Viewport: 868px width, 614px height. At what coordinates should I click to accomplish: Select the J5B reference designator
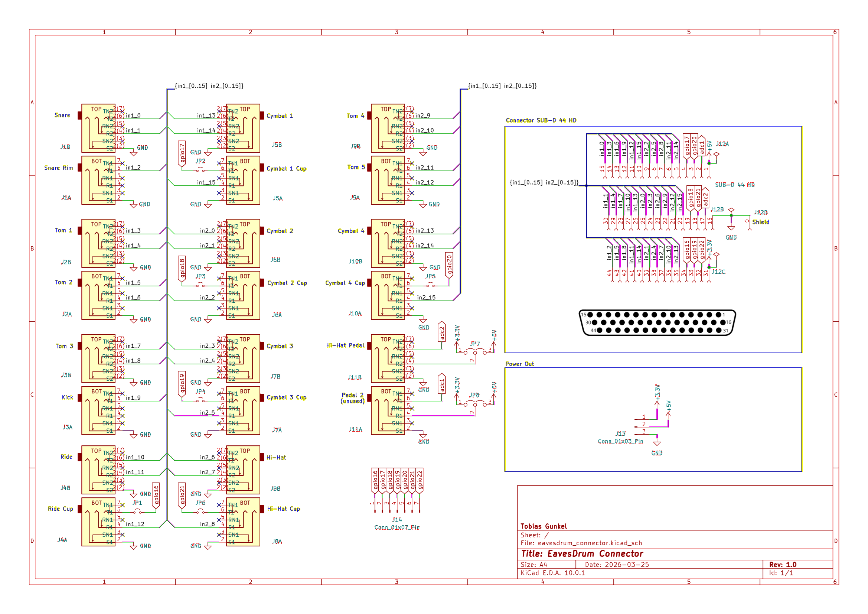pyautogui.click(x=277, y=145)
